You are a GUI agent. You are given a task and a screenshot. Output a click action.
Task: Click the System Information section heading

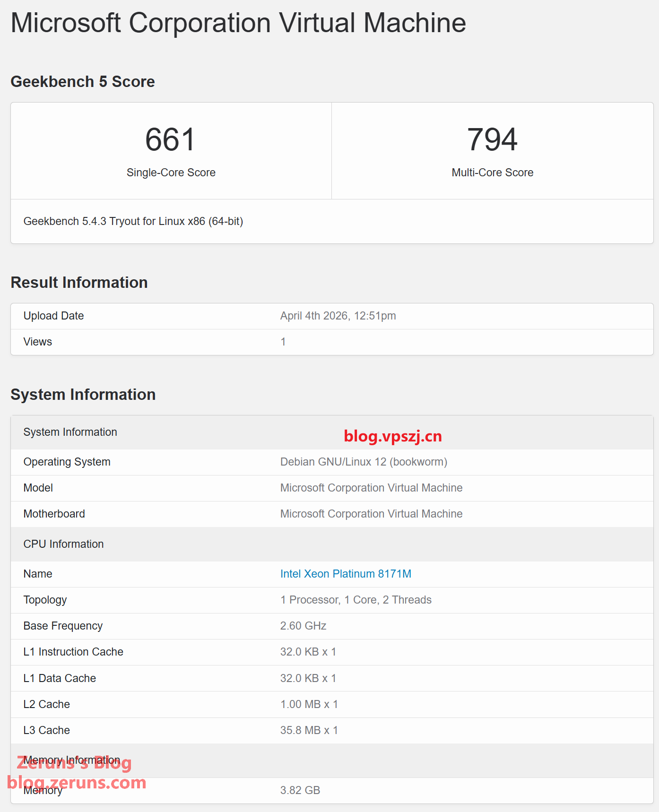(83, 395)
